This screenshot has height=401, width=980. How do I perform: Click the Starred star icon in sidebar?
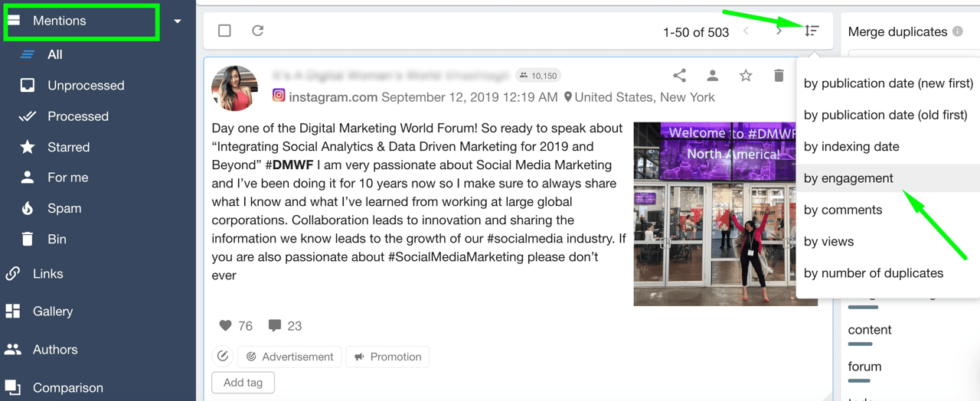(28, 147)
